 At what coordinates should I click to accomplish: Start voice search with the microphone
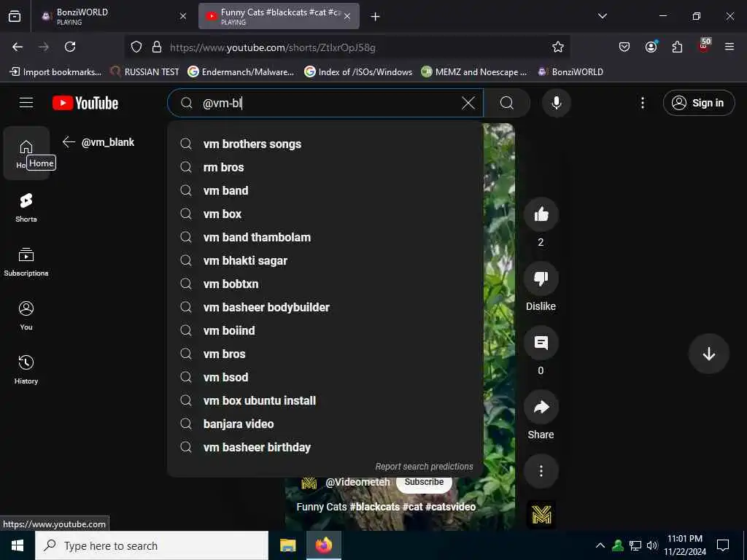pos(556,103)
